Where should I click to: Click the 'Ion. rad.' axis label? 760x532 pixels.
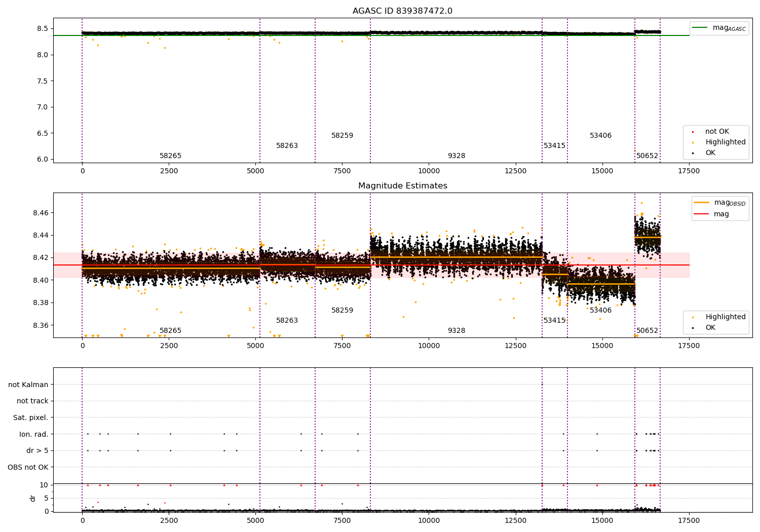coord(34,434)
